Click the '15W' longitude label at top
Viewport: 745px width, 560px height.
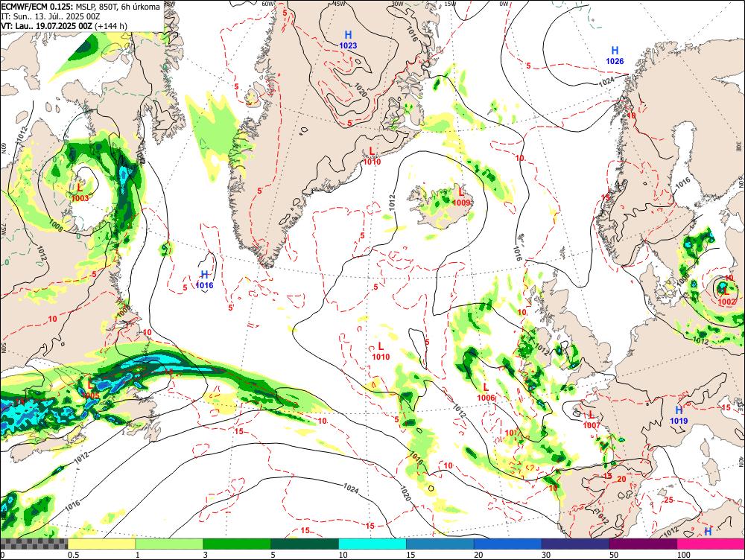click(x=449, y=4)
